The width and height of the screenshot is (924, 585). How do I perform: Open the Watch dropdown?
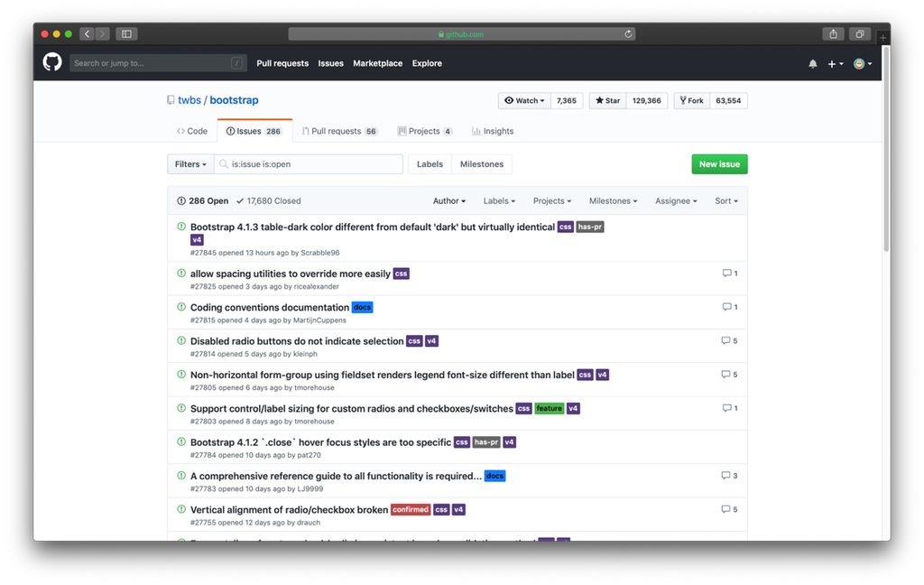point(524,100)
